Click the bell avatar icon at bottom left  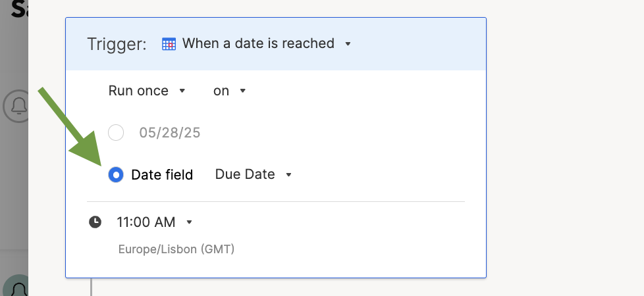tap(16, 287)
